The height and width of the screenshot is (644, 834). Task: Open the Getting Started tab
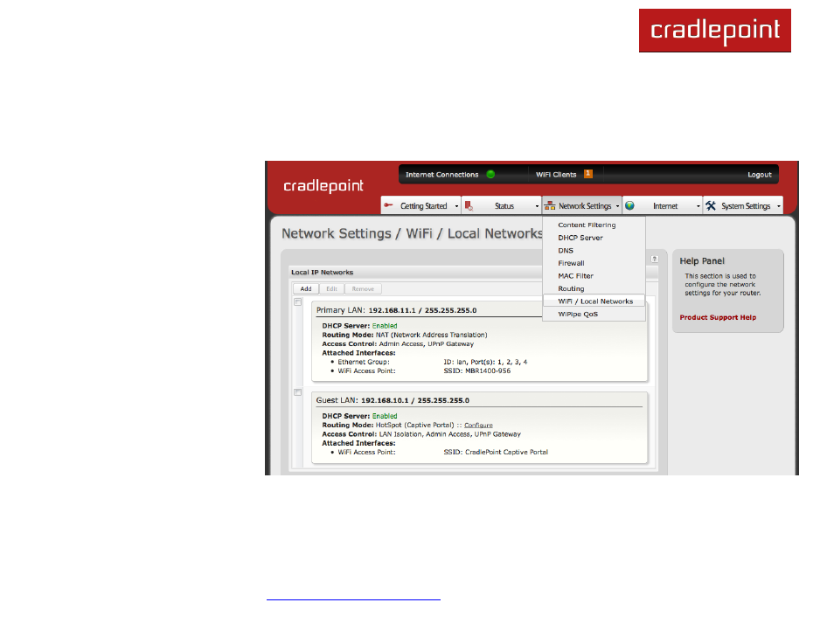point(420,206)
